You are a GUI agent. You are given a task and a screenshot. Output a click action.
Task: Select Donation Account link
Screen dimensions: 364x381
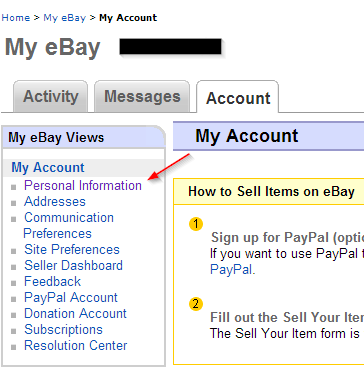[x=75, y=314]
